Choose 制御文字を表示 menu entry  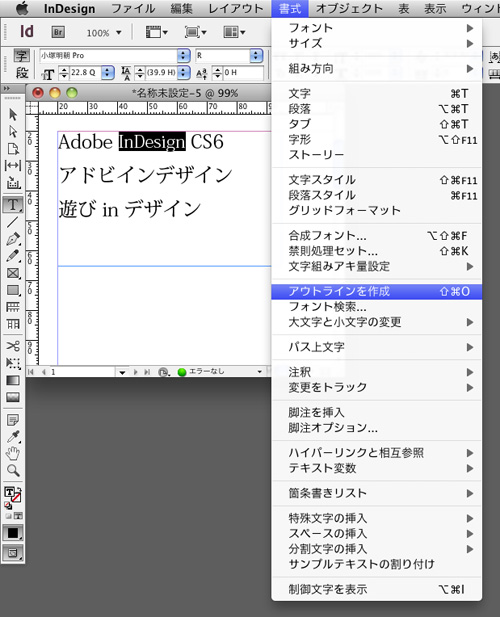[377, 589]
